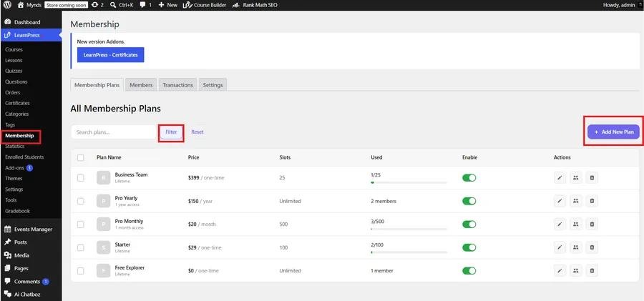Edit the Pro Yearly plan
644x301 pixels.
click(x=560, y=201)
